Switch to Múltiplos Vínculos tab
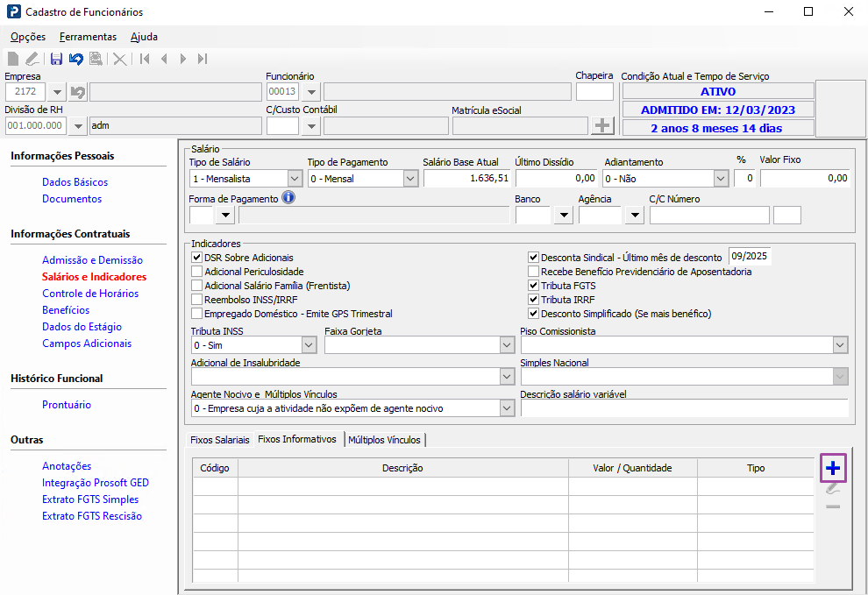 [385, 440]
